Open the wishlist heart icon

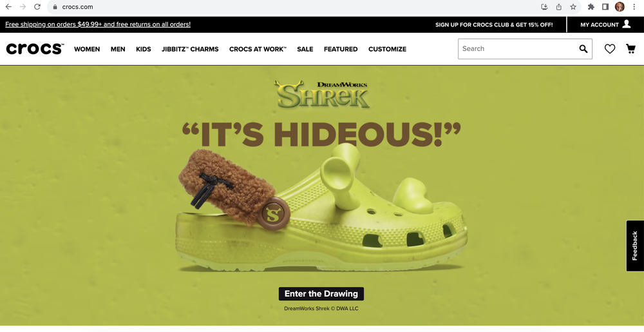[x=610, y=49]
